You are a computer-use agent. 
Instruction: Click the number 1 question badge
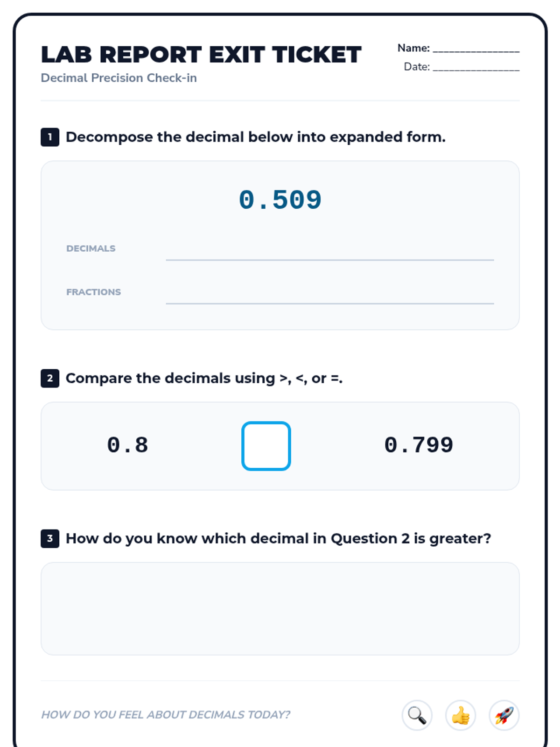[x=50, y=137]
